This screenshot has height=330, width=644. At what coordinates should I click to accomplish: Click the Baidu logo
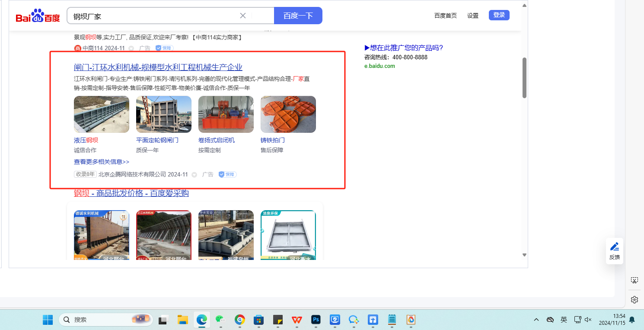tap(38, 16)
